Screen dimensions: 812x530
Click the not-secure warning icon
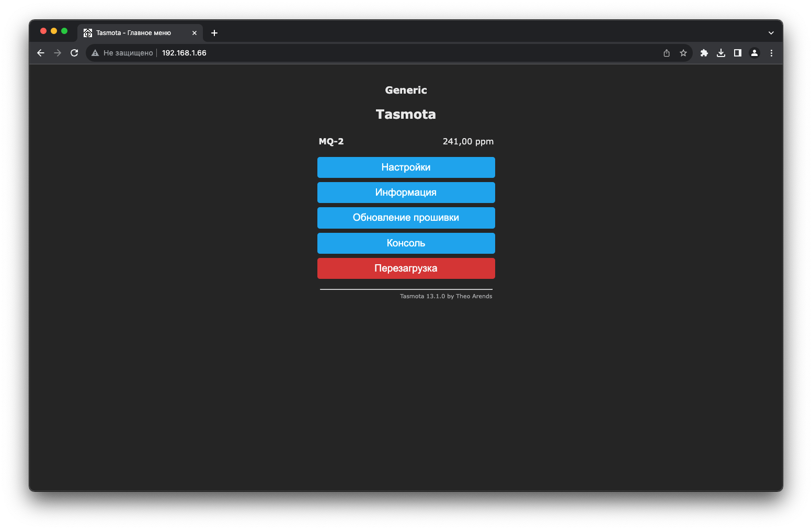tap(95, 53)
